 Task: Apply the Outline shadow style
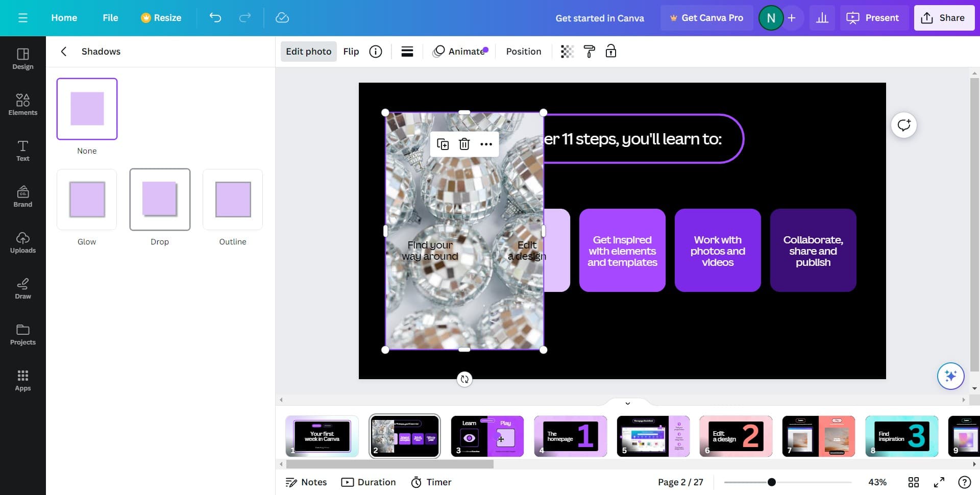pos(233,200)
